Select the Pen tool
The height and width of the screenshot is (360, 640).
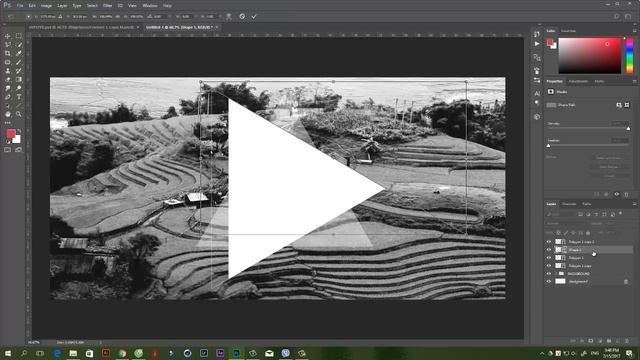[8, 97]
